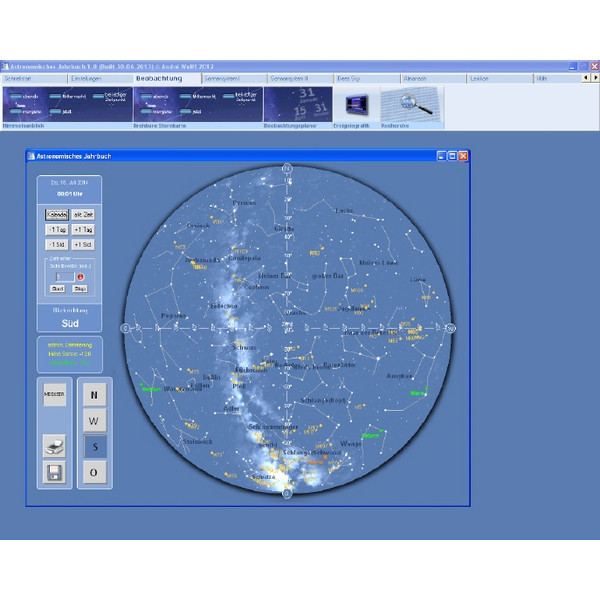Select 'abends' in Drehbare Sternkarte panel
The height and width of the screenshot is (600, 600).
click(155, 96)
